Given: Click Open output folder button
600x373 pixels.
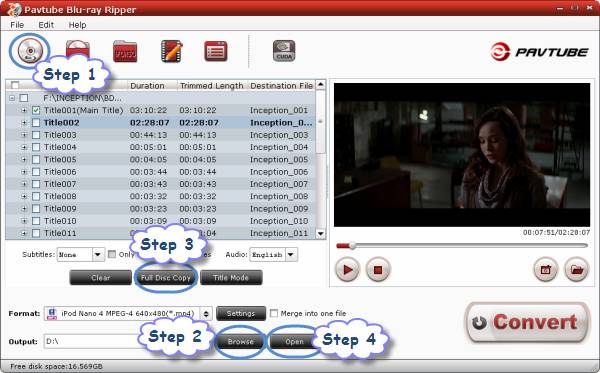Looking at the screenshot, I should [x=294, y=342].
